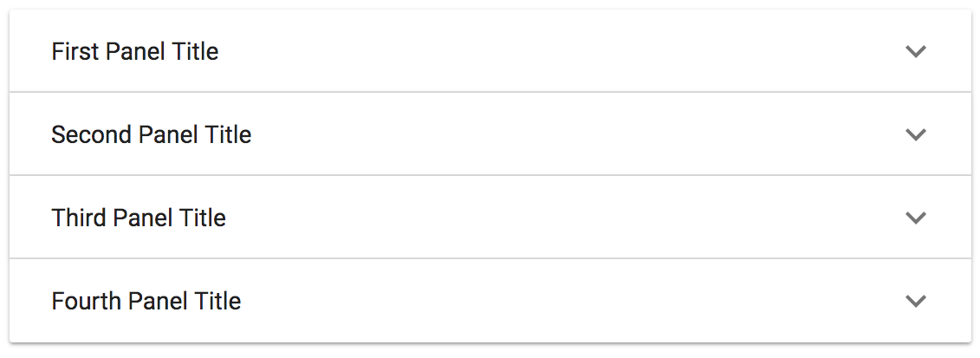Click the chevron icon on First Panel
This screenshot has width=980, height=358.
coord(916,52)
